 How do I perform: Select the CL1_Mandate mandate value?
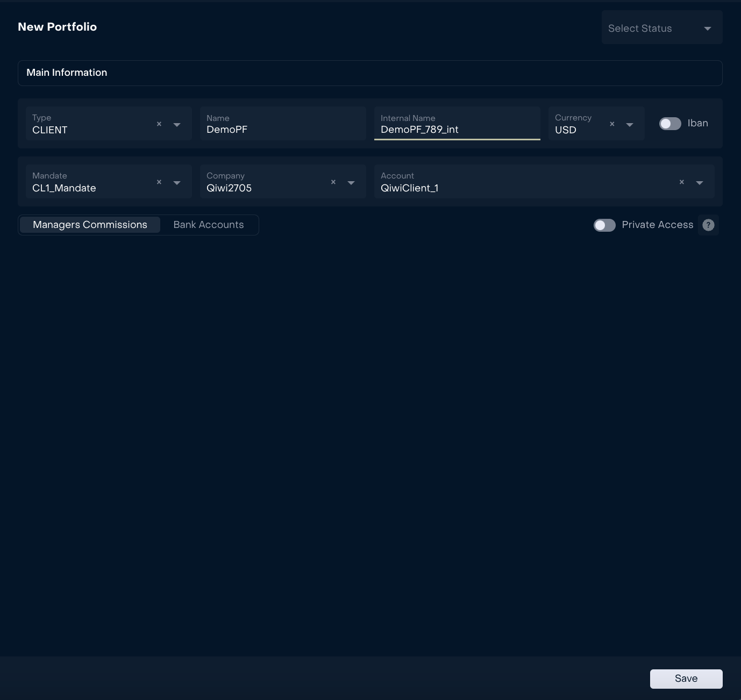tap(64, 188)
